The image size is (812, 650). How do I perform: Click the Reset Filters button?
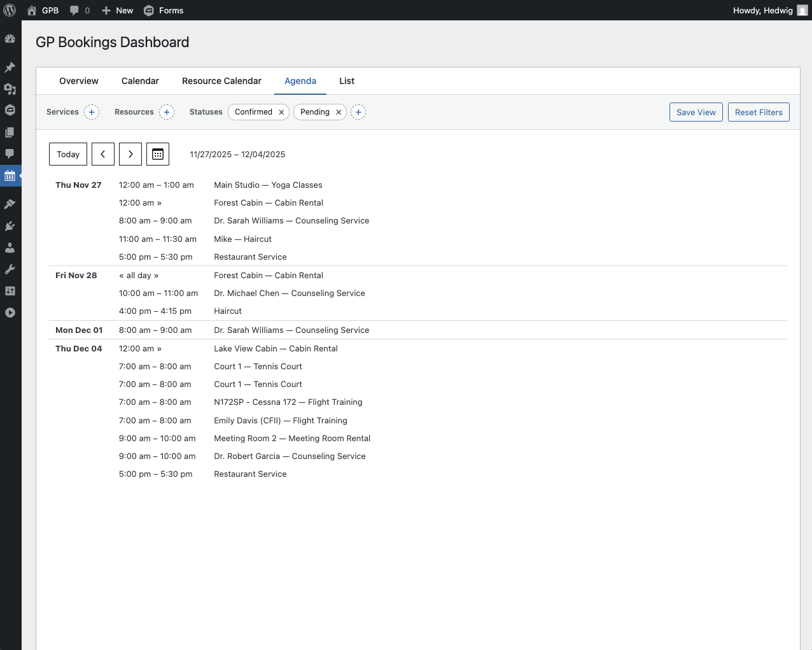(759, 112)
